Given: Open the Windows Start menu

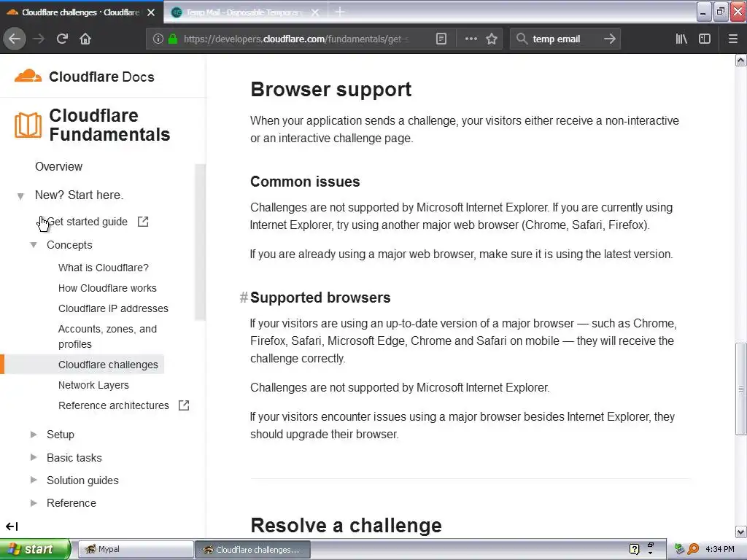Looking at the screenshot, I should pos(34,549).
